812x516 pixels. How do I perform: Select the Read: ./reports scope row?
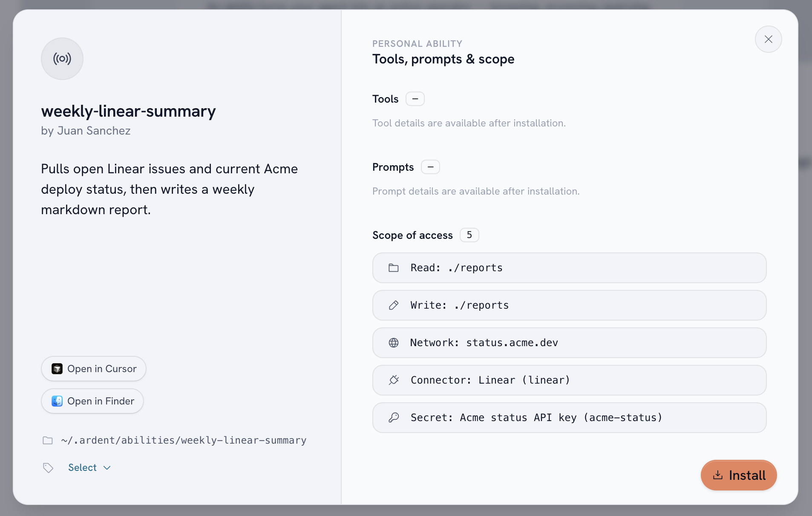[x=569, y=268]
